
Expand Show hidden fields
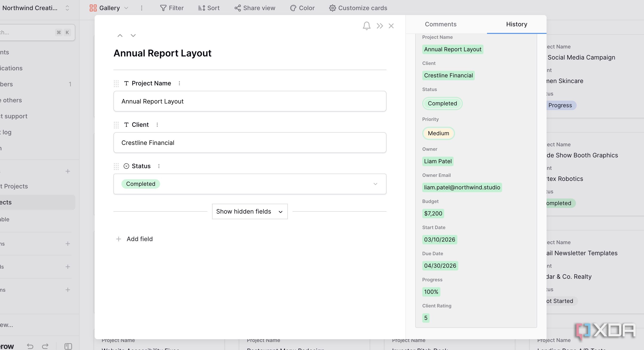click(x=250, y=212)
